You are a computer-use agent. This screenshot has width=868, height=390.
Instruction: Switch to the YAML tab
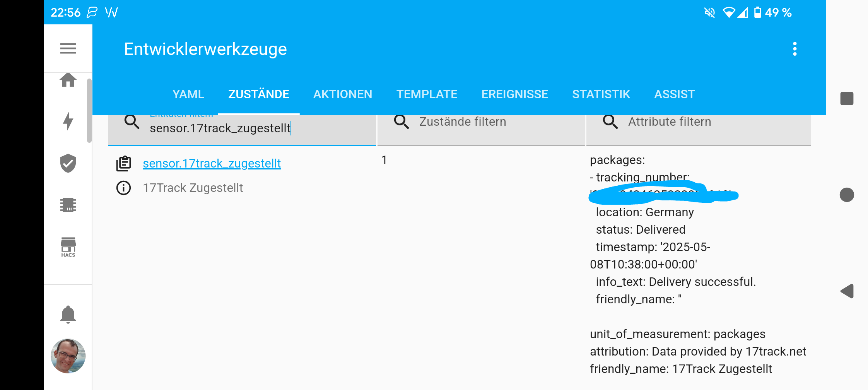click(x=188, y=94)
